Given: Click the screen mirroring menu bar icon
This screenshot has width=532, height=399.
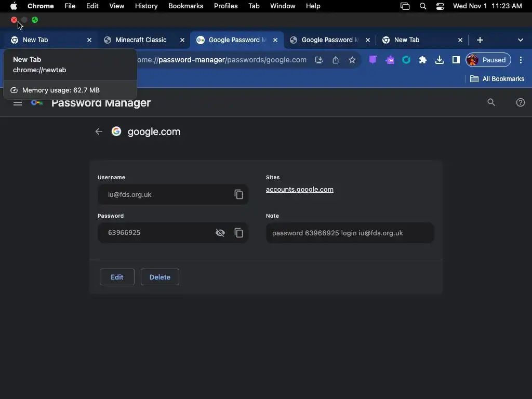Looking at the screenshot, I should pos(405,6).
